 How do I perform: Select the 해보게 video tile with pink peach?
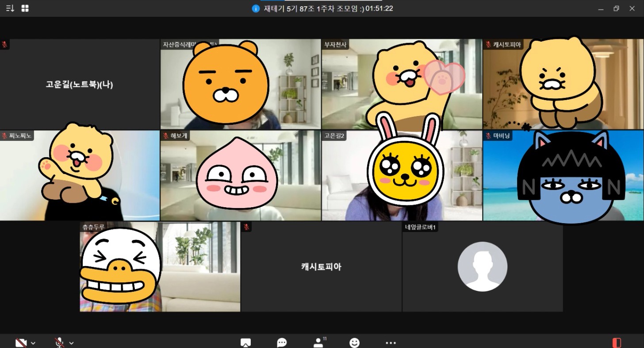[241, 175]
